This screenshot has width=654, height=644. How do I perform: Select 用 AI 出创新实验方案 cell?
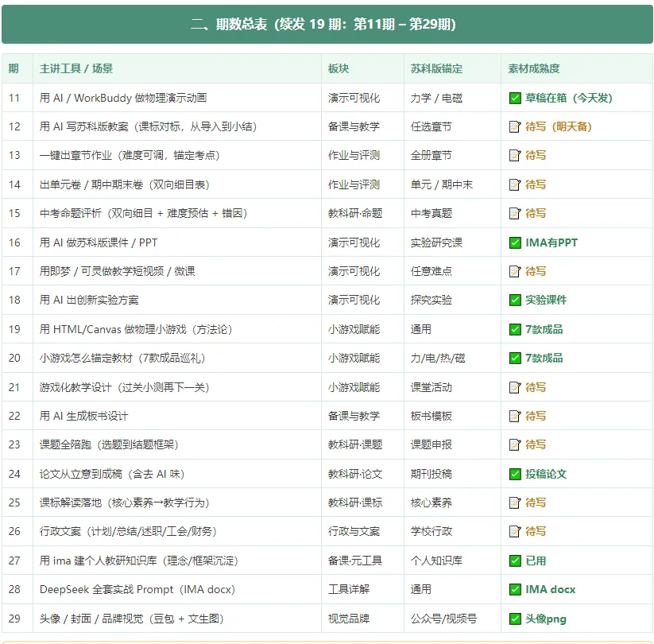(x=177, y=300)
